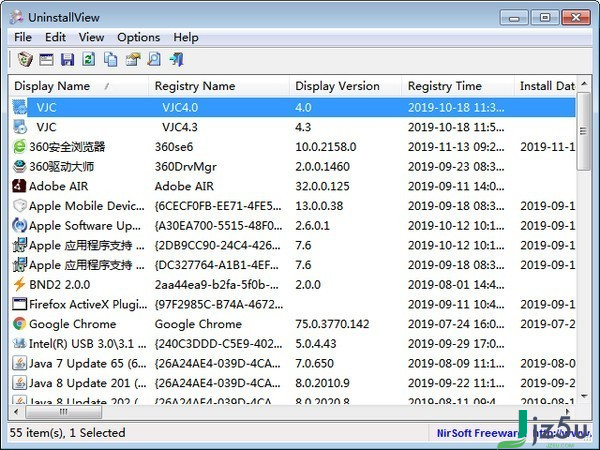
Task: Click the 360安全浏览器 browser icon
Action: [20, 147]
